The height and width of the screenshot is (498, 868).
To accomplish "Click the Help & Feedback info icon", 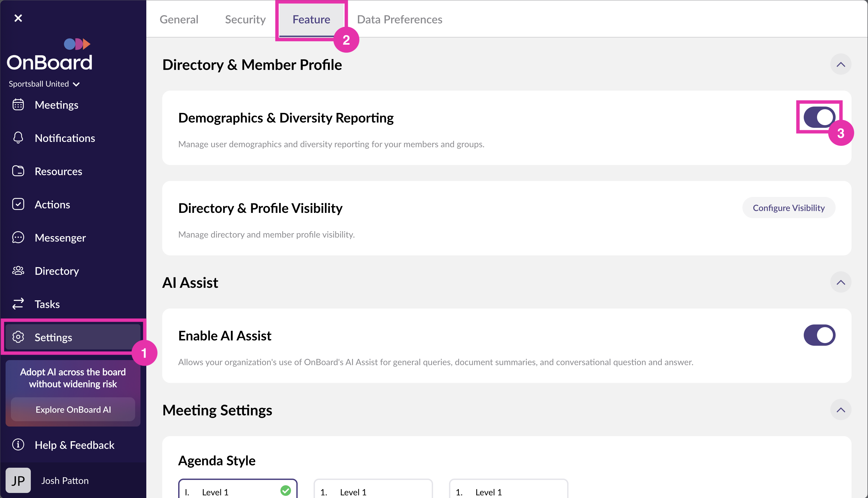I will 18,445.
